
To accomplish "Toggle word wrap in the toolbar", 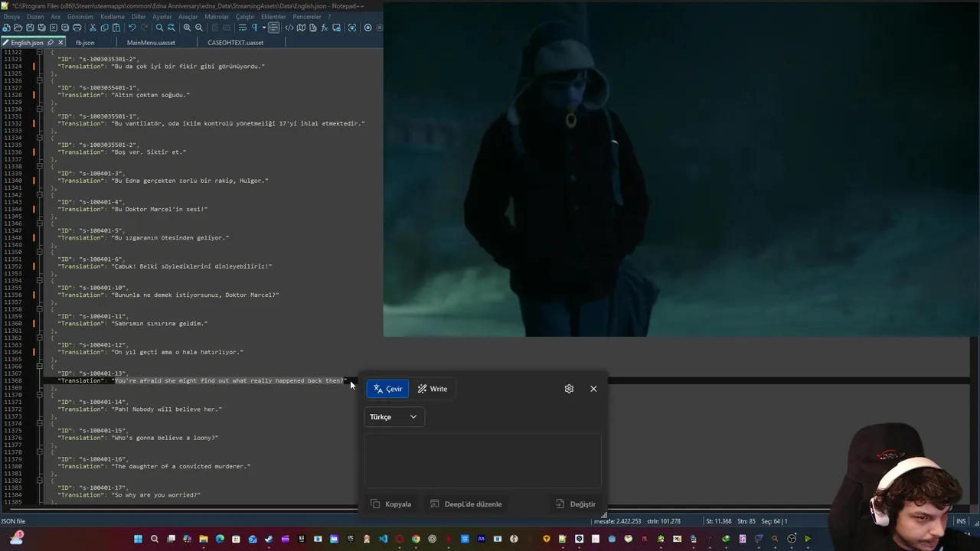I will point(242,28).
